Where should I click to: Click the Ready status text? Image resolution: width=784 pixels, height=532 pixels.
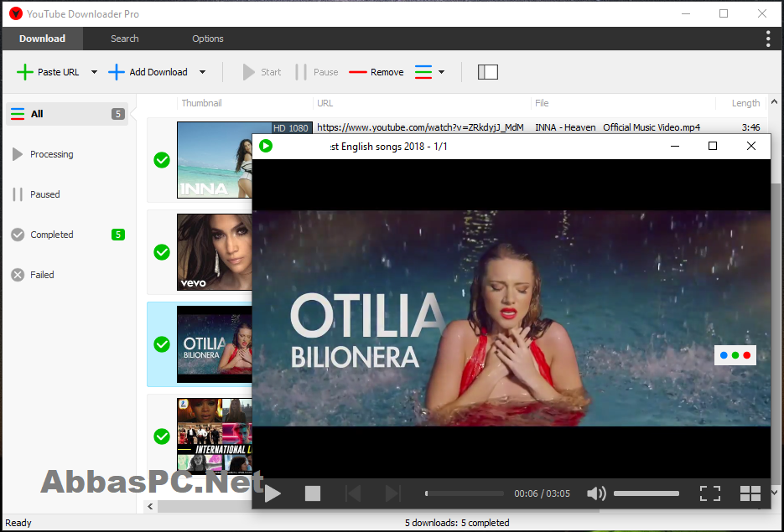click(18, 523)
